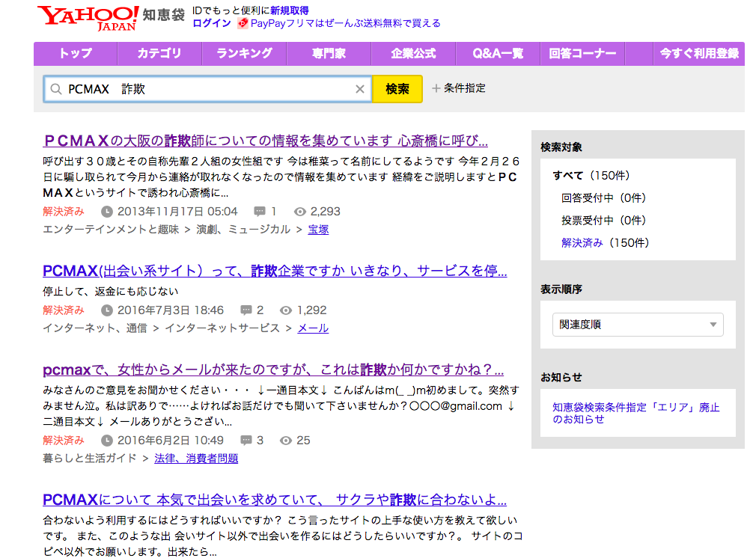756x558 pixels.
Task: Click the 法律、消費者問題 category link
Action: [196, 459]
